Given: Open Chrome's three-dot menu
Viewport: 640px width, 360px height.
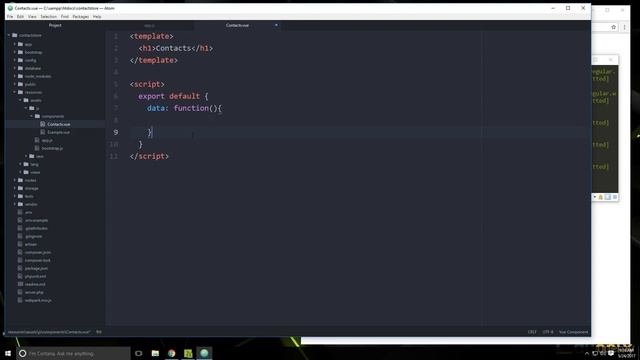Looking at the screenshot, I should coord(624,27).
